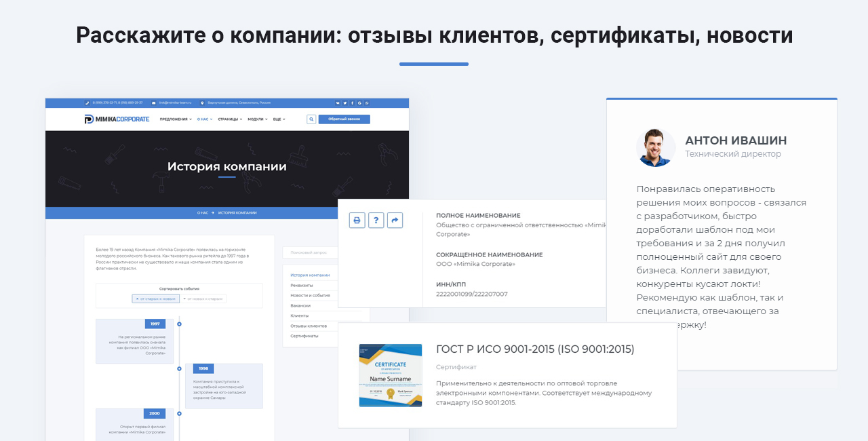Expand the ПРЕДЛОЖЕНИЯ menu
The width and height of the screenshot is (868, 441).
tap(175, 119)
